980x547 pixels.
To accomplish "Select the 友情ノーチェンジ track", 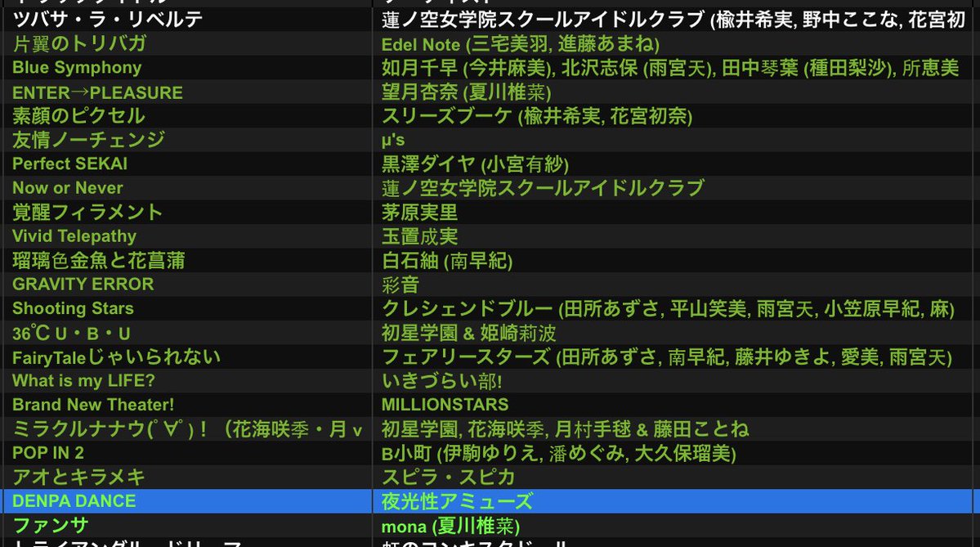I will click(89, 140).
